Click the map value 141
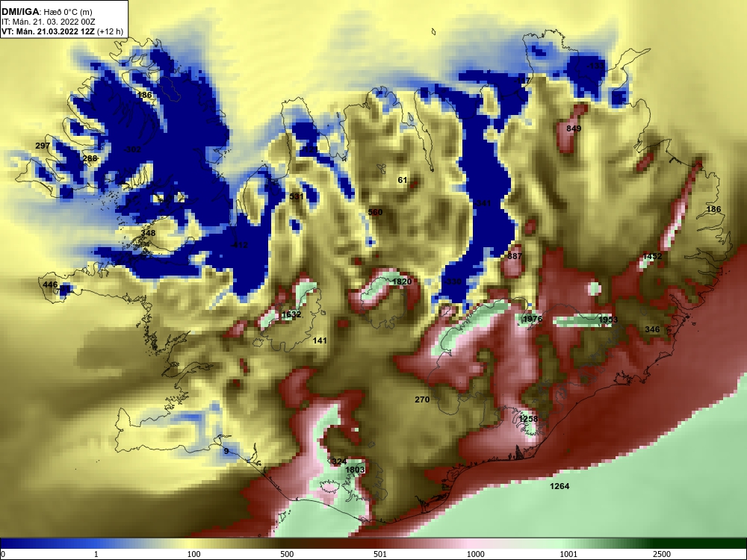 320,340
